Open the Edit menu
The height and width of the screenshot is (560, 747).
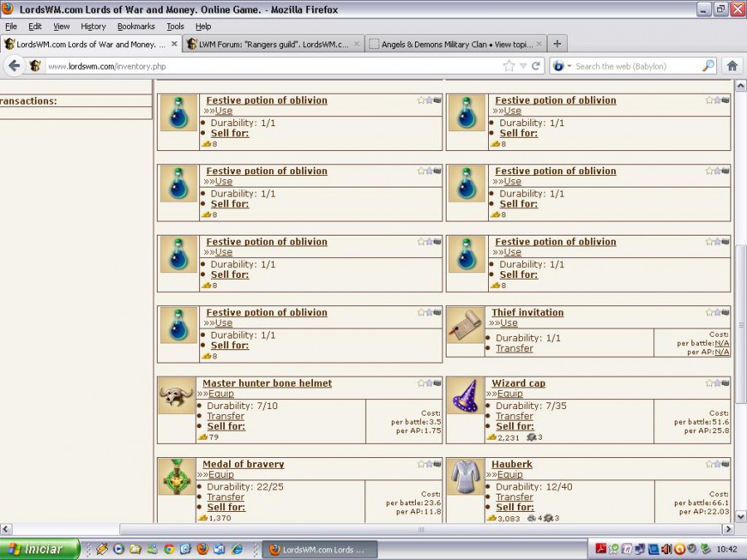pyautogui.click(x=35, y=27)
